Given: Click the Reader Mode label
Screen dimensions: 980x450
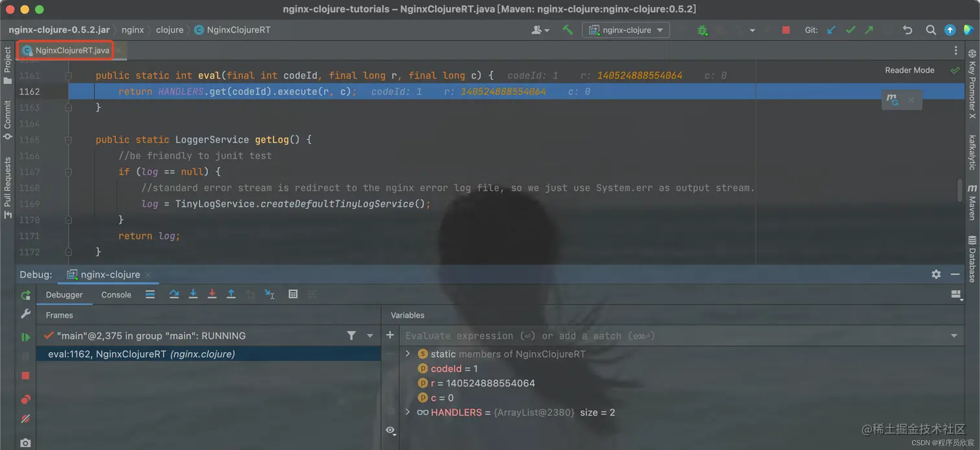Looking at the screenshot, I should click(909, 70).
